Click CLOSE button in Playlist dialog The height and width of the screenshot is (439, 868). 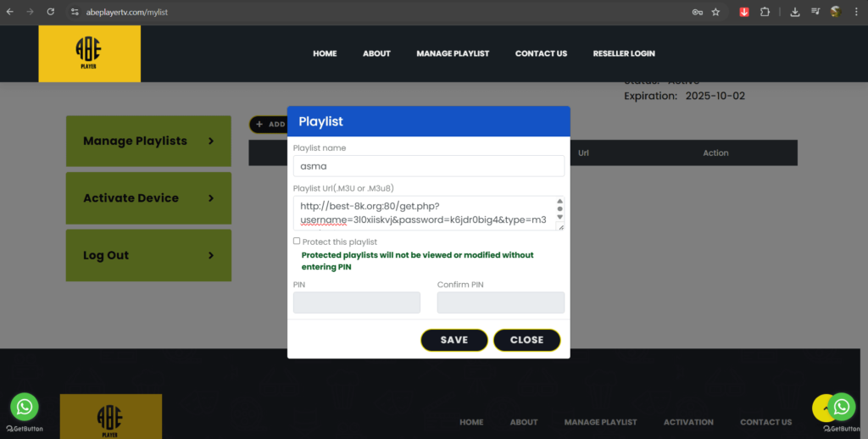coord(527,340)
